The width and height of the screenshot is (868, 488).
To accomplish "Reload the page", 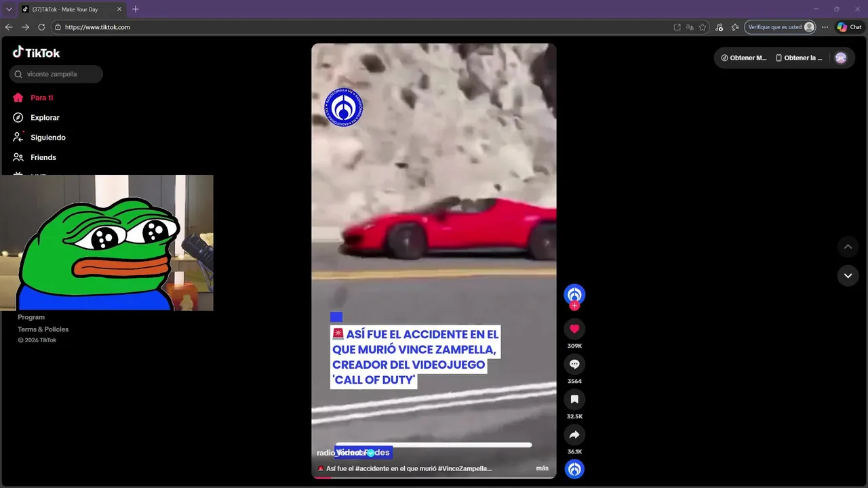I will (41, 27).
